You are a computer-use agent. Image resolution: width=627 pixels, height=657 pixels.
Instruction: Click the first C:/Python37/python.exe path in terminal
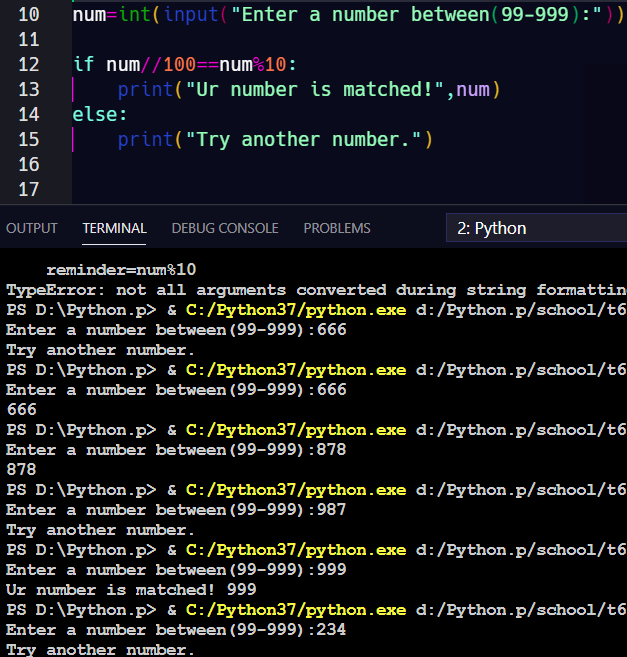click(296, 310)
